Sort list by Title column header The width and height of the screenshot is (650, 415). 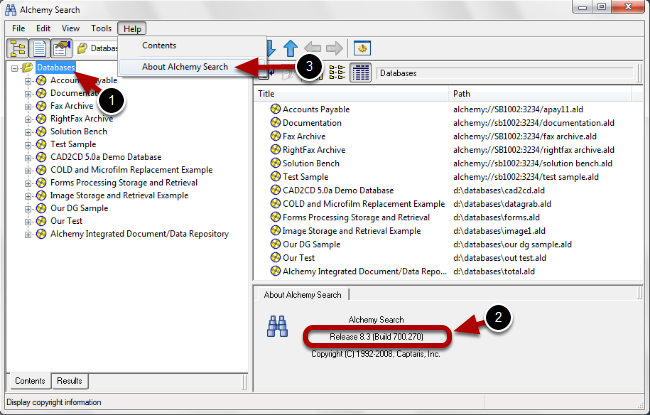click(x=351, y=94)
